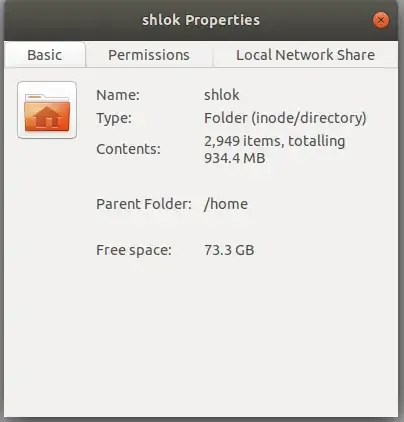Screen dimensions: 404x422
Task: Click the house symbol on the folder icon
Action: click(x=47, y=117)
